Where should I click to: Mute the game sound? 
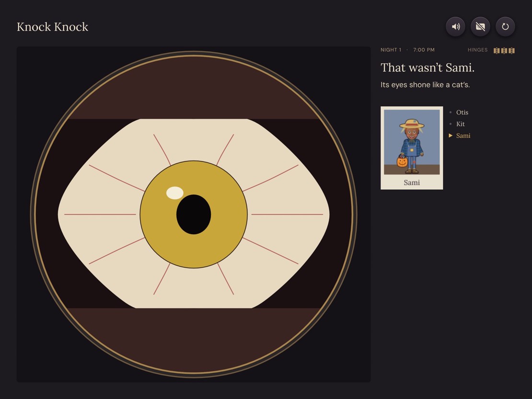coord(455,26)
